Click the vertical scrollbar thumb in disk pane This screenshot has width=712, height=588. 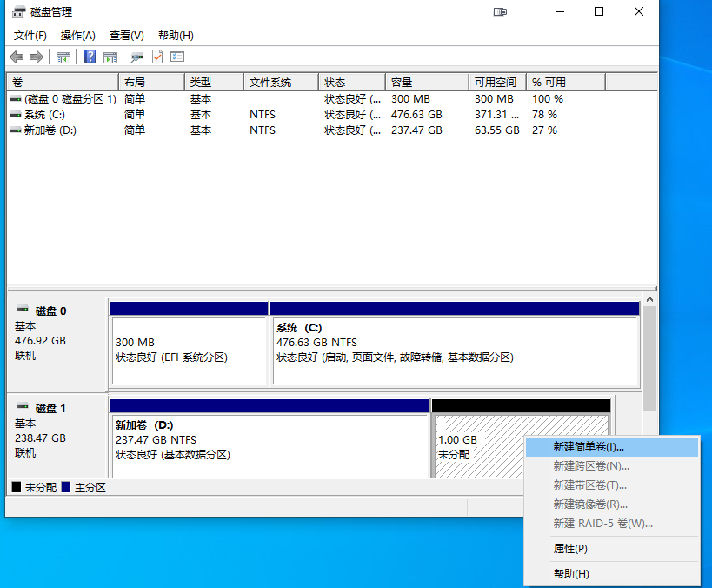pos(649,358)
